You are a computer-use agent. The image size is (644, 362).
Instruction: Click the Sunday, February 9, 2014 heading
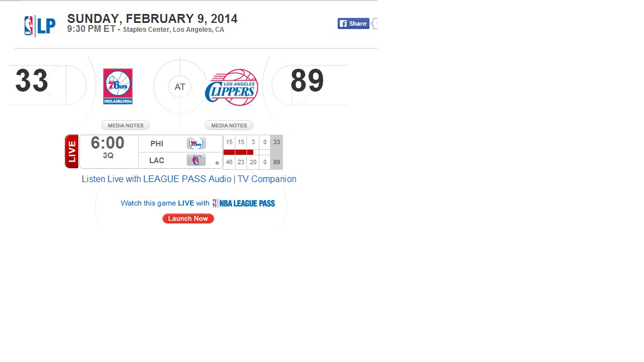[153, 18]
